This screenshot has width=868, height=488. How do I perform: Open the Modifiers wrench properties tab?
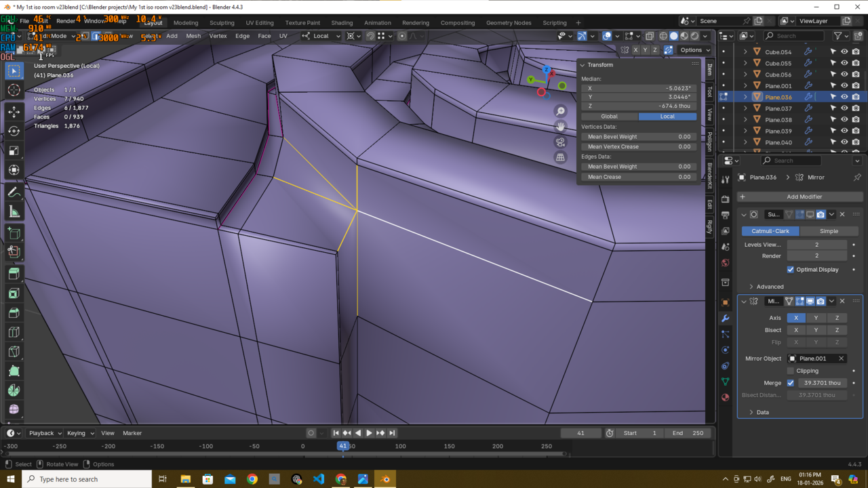725,318
